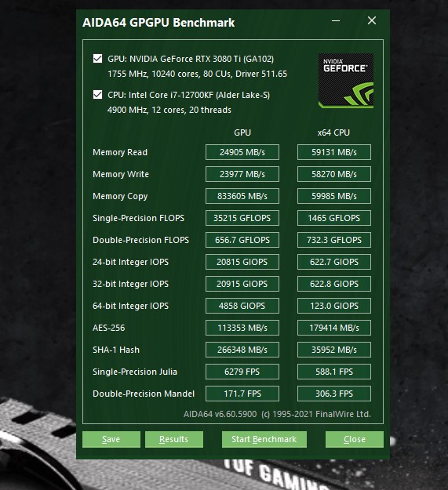Toggle the GPU NVIDIA GeForce RTX 3080 Ti checkbox
Viewport: 448px width, 490px height.
(x=97, y=59)
